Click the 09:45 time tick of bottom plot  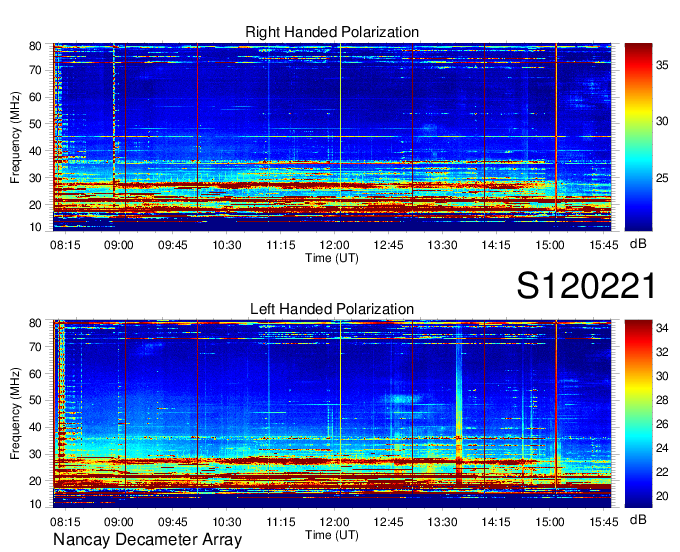pyautogui.click(x=173, y=522)
